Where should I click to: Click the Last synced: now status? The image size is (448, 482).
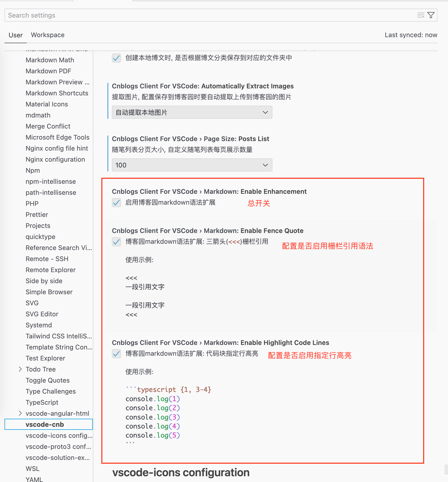pyautogui.click(x=411, y=35)
